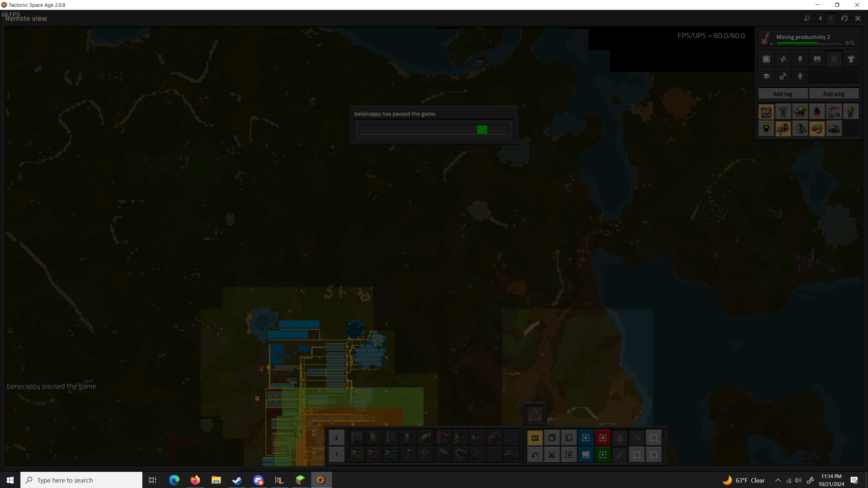Expand shortcut bar three-dots menu
The width and height of the screenshot is (868, 488).
point(666,433)
